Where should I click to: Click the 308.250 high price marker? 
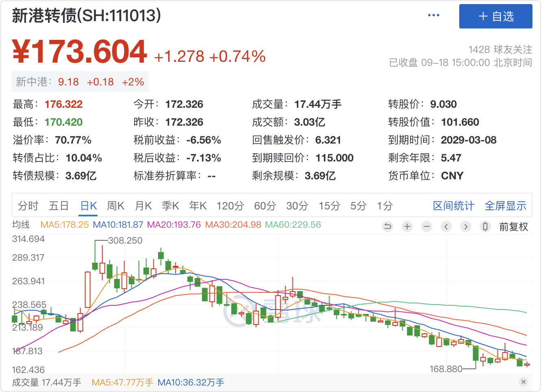click(125, 240)
